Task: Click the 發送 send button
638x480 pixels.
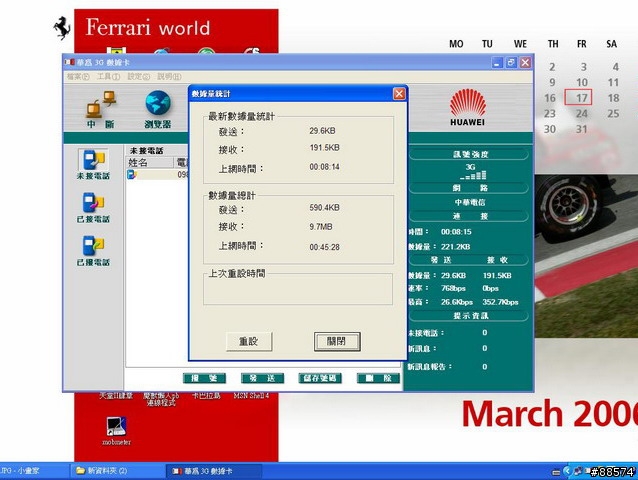Action: click(262, 378)
